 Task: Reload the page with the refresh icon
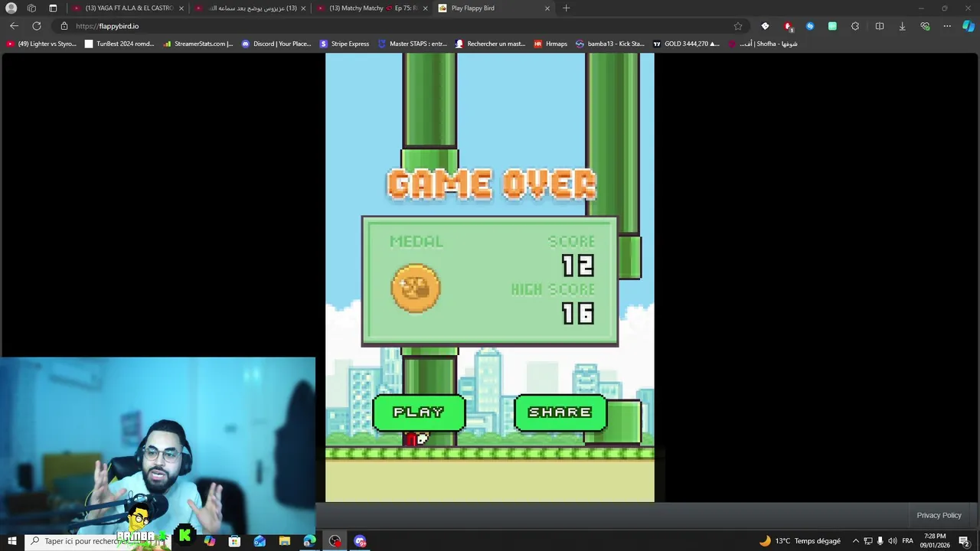click(37, 26)
